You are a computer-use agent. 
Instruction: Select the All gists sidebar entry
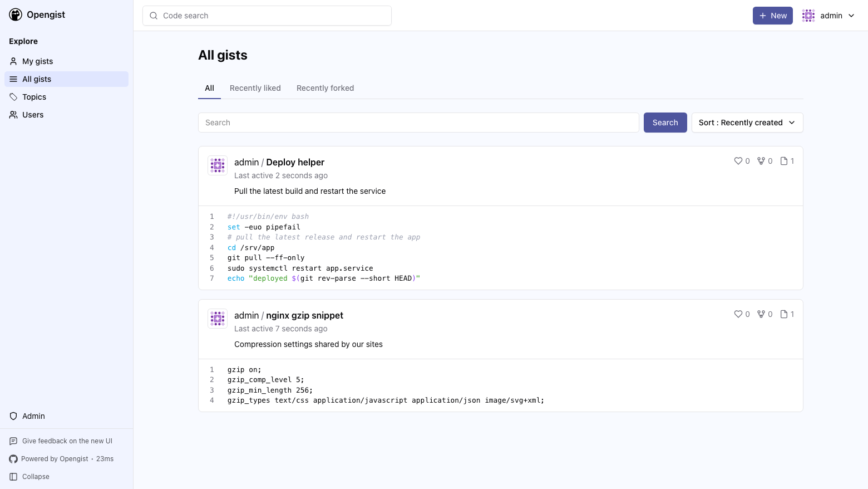(66, 79)
